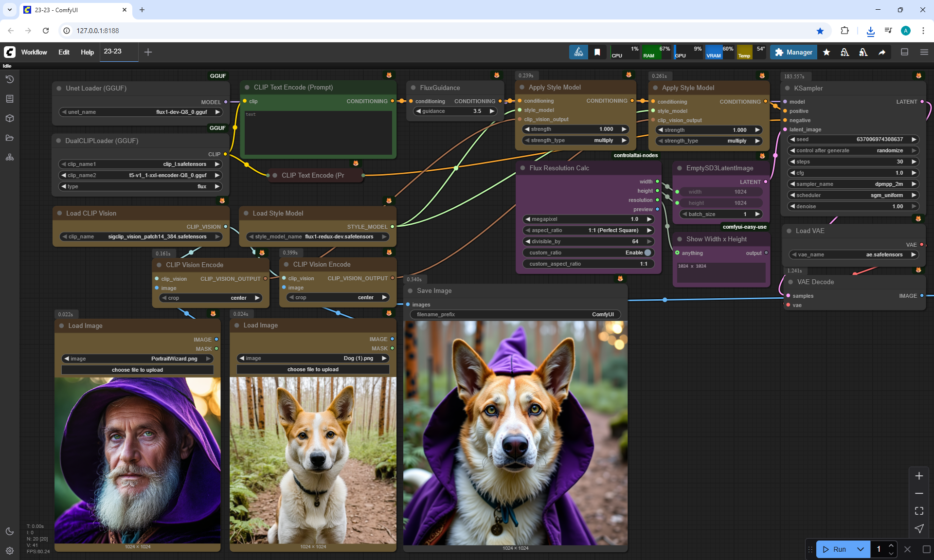Image resolution: width=934 pixels, height=560 pixels.
Task: Click choose file to upload under PortraitWizard.png
Action: [137, 370]
